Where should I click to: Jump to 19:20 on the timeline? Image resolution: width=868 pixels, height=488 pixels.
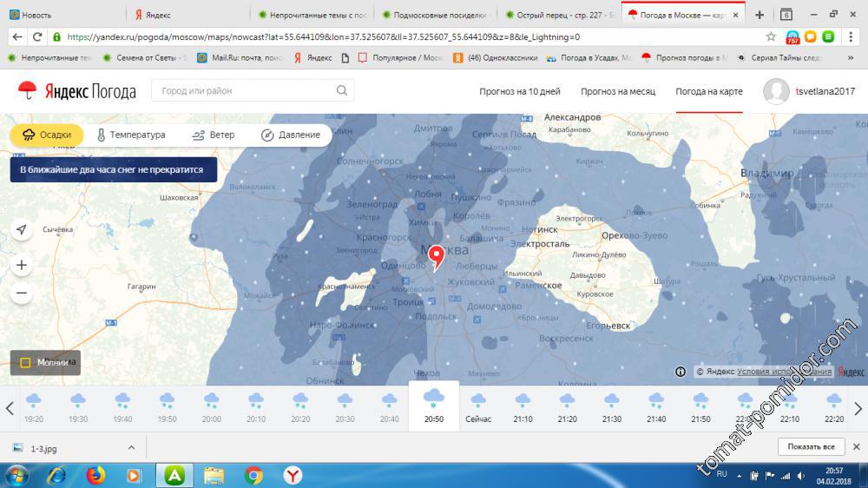(34, 408)
